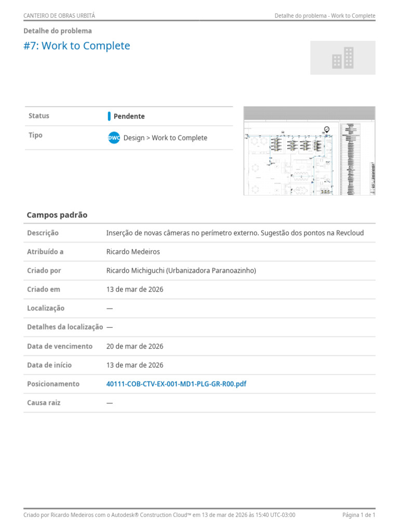Click the Página 1 de 1 footer text
The height and width of the screenshot is (532, 399).
[358, 515]
